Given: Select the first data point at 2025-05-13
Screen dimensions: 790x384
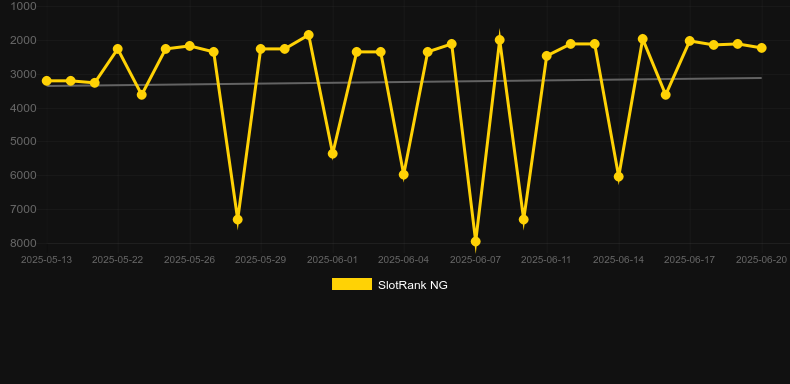Looking at the screenshot, I should [x=46, y=81].
